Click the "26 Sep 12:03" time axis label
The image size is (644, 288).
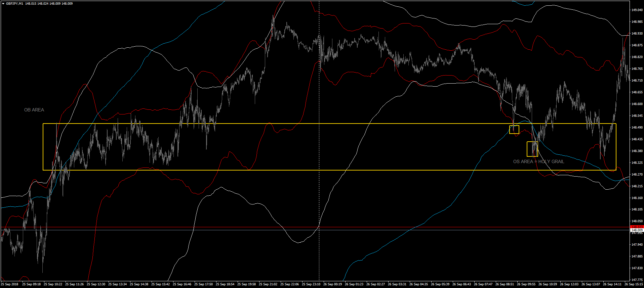click(x=569, y=284)
